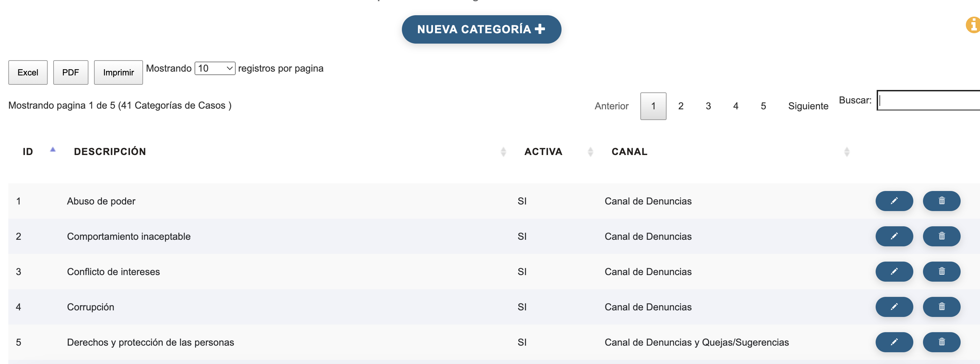
Task: Open the info icon in the top corner
Action: 973,25
